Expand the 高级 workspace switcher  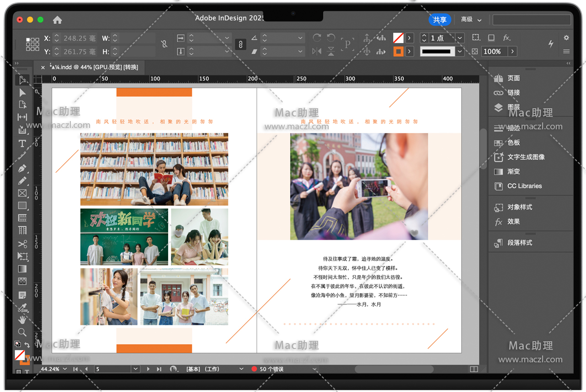(471, 20)
